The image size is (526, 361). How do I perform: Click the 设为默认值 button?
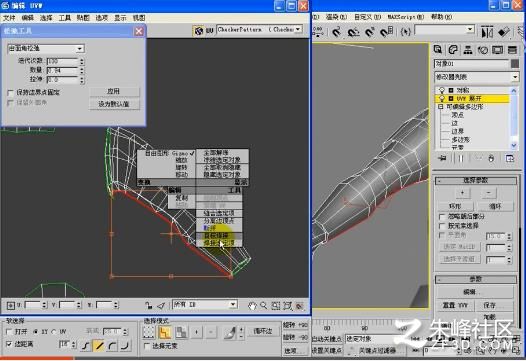(114, 104)
